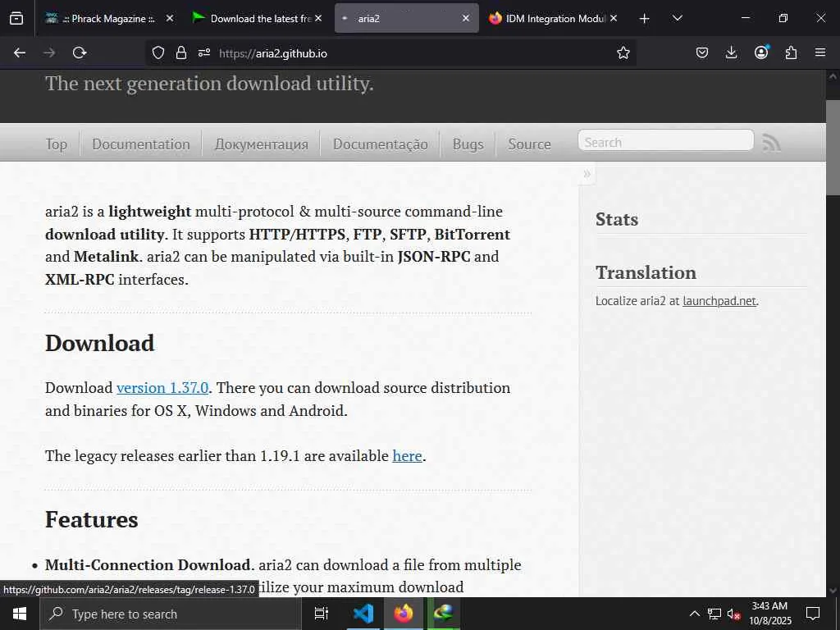Screen dimensions: 840x630
Task: Click the Download heading
Action: click(99, 343)
